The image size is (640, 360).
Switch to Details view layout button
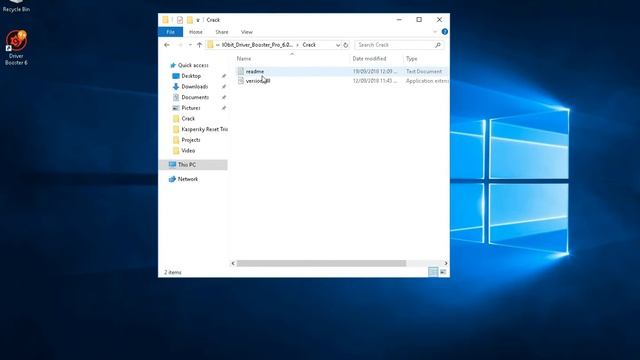(433, 272)
